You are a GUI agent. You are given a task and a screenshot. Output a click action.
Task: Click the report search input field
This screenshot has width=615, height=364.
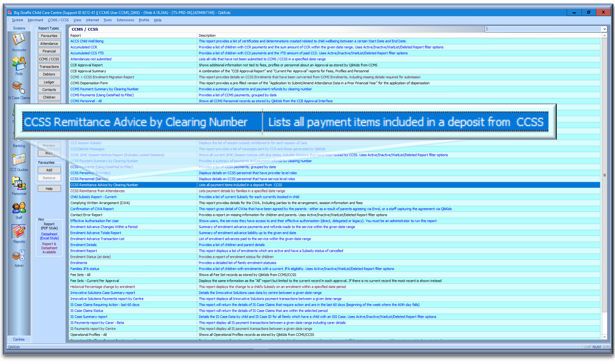pos(543,29)
